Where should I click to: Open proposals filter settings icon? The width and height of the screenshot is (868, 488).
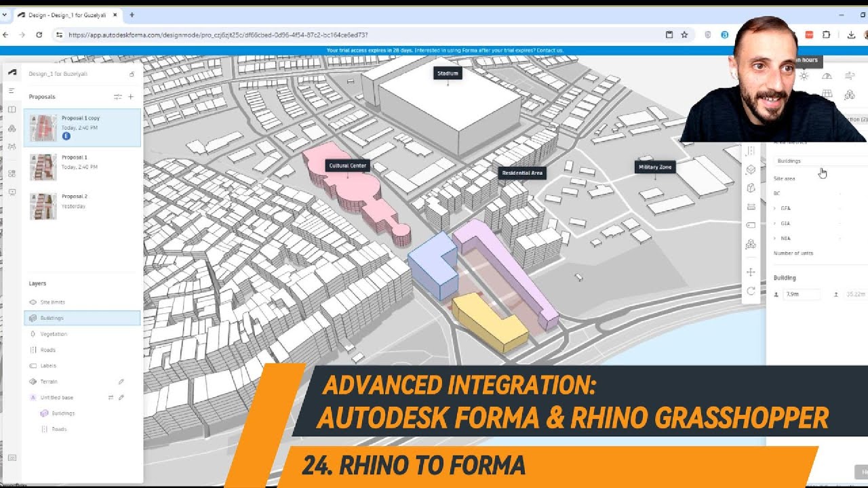tap(118, 97)
